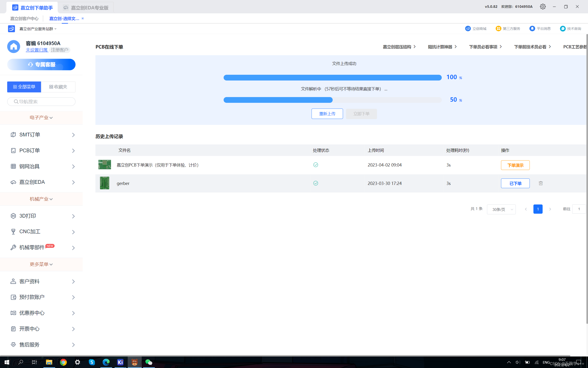Open 立创商城 mall icon

click(x=468, y=29)
